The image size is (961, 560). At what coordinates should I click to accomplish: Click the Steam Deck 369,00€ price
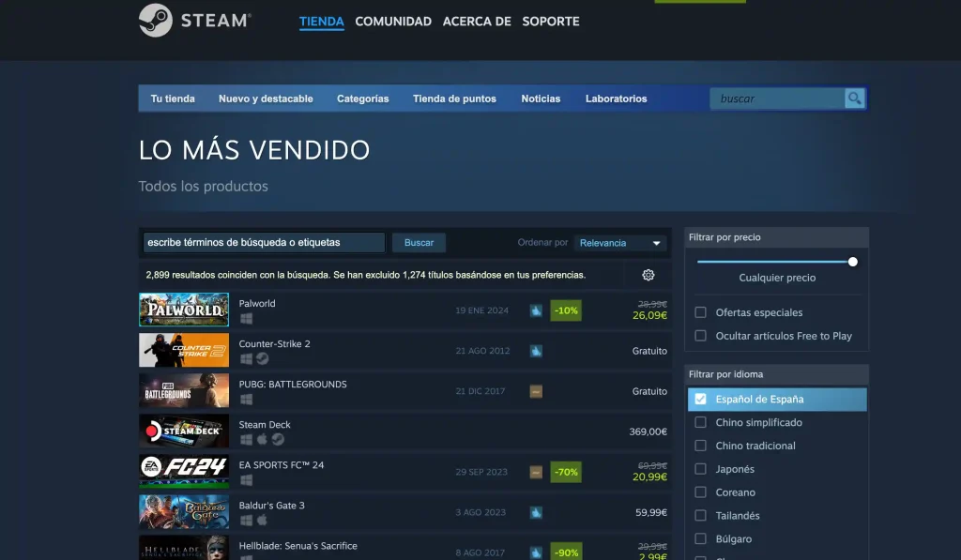(x=648, y=431)
